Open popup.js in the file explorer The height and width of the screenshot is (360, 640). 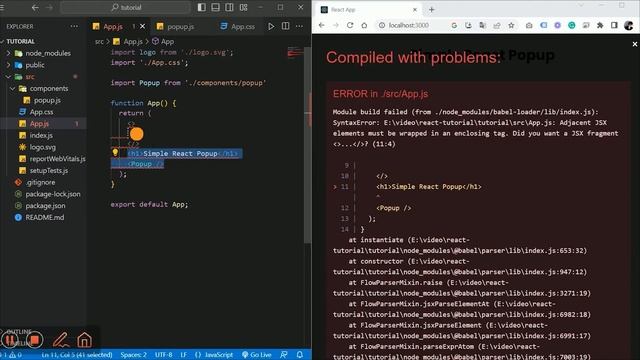pos(47,100)
